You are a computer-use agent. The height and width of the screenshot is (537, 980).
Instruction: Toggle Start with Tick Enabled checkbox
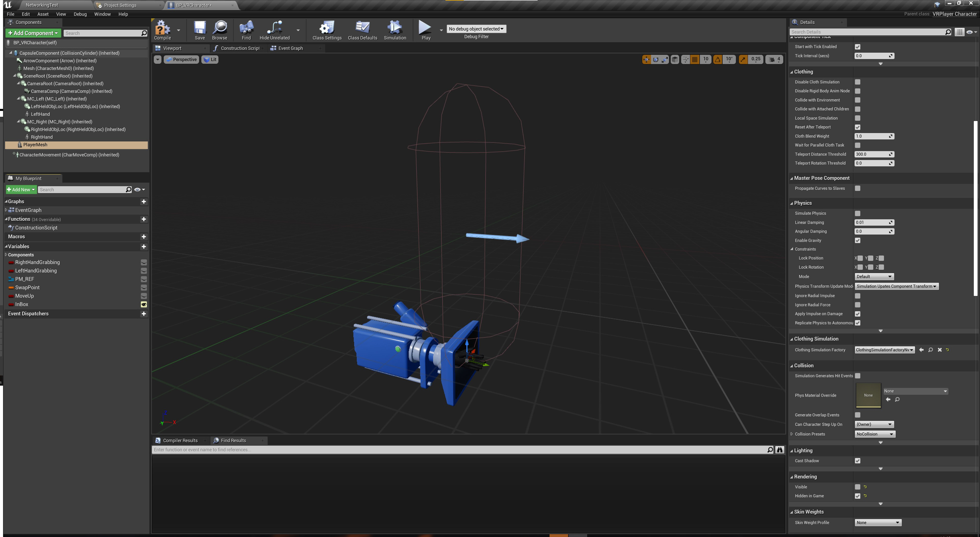857,47
